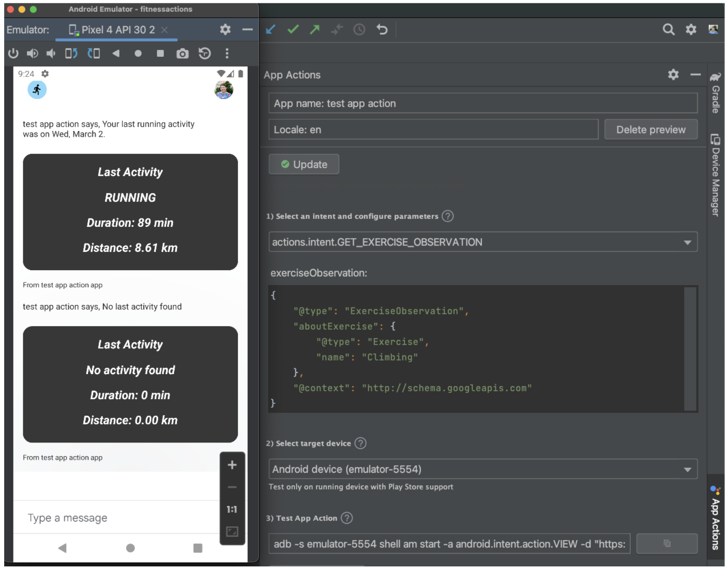Image resolution: width=728 pixels, height=572 pixels.
Task: Select the Pixel 4 API 30 2 tab
Action: (x=117, y=30)
